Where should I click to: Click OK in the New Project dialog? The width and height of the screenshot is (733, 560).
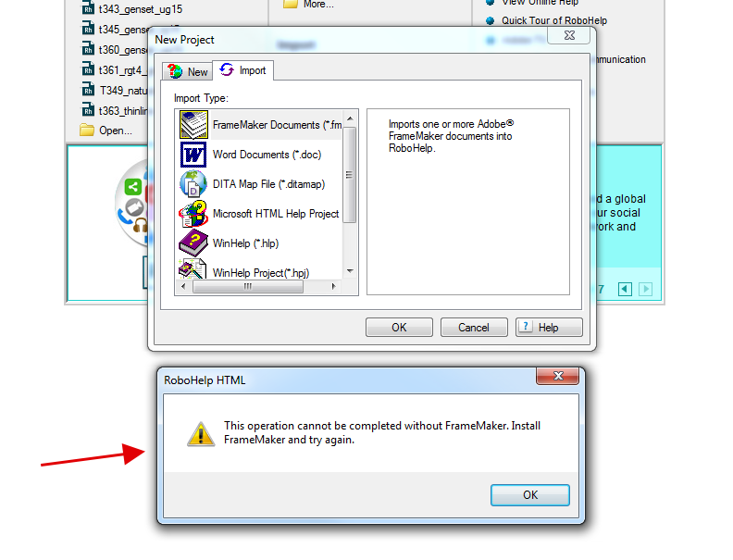coord(399,328)
